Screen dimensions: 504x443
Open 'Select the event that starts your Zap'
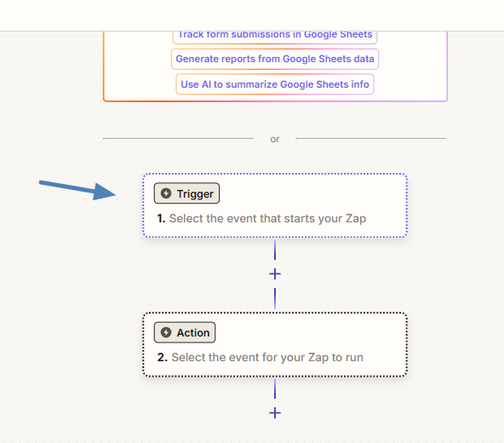(267, 218)
